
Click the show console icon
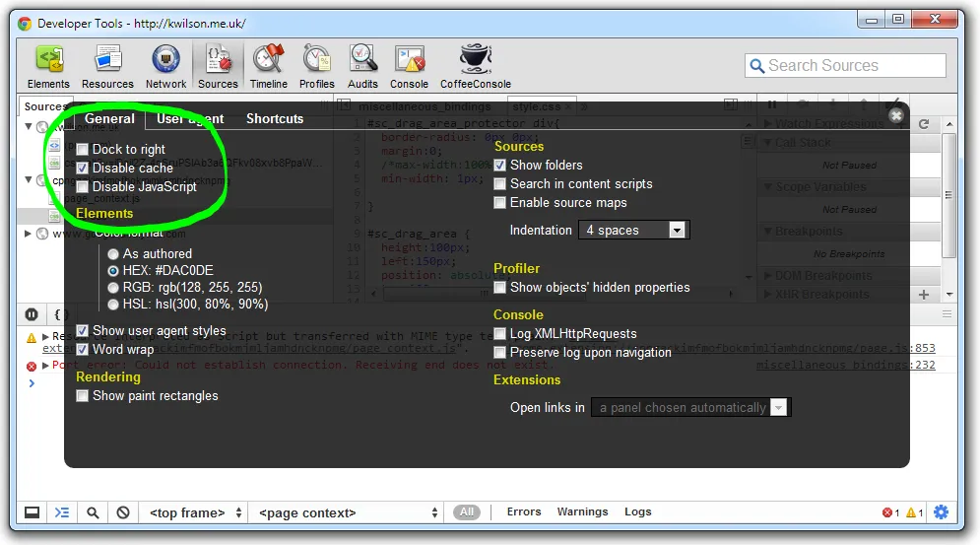[62, 513]
